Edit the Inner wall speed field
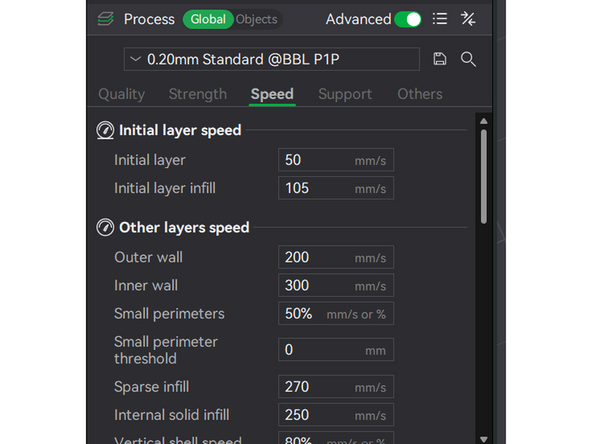The width and height of the screenshot is (592, 444). point(336,285)
